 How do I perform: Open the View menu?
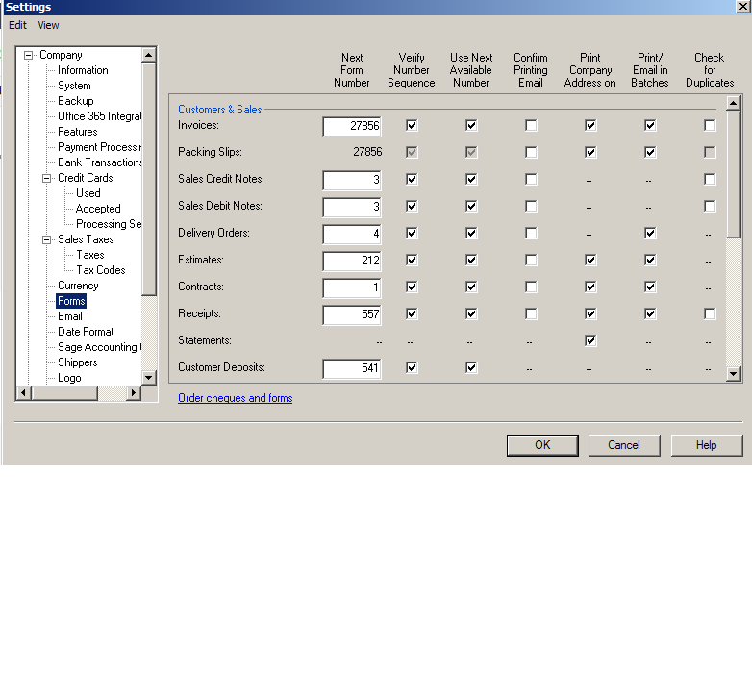click(x=48, y=25)
